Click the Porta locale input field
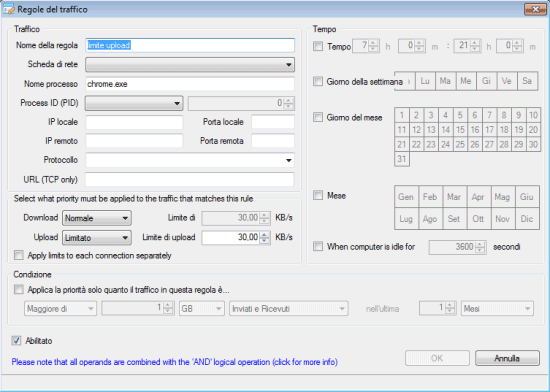Viewport: 550px width, 392px height. click(x=273, y=122)
